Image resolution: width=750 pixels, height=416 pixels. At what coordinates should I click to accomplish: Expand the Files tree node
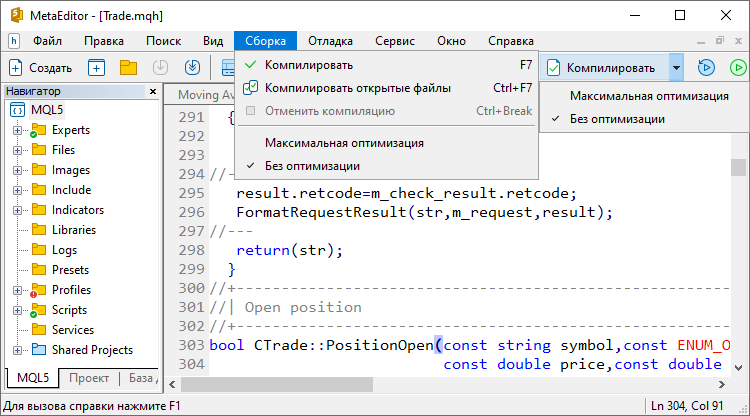pyautogui.click(x=17, y=150)
